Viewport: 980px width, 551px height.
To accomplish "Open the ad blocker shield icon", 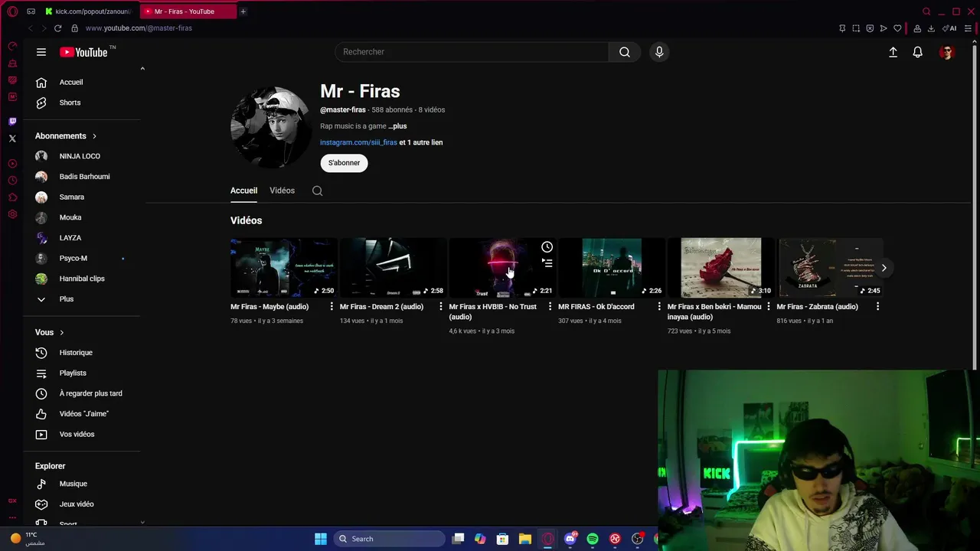I will click(x=870, y=28).
